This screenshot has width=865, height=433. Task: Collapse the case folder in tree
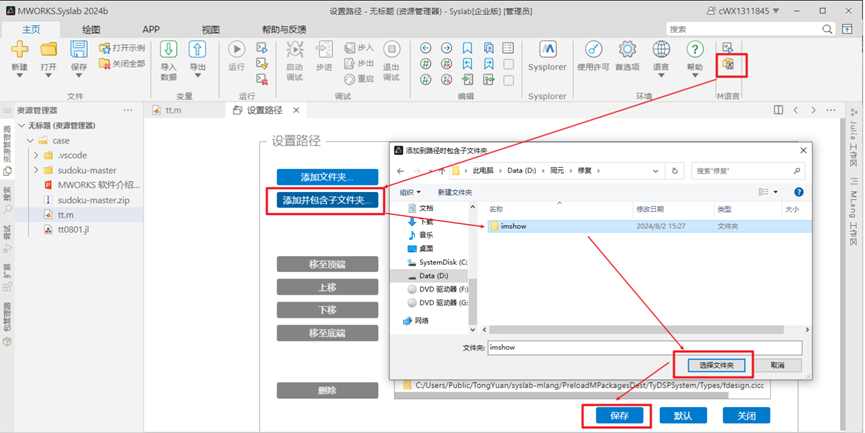coord(30,141)
